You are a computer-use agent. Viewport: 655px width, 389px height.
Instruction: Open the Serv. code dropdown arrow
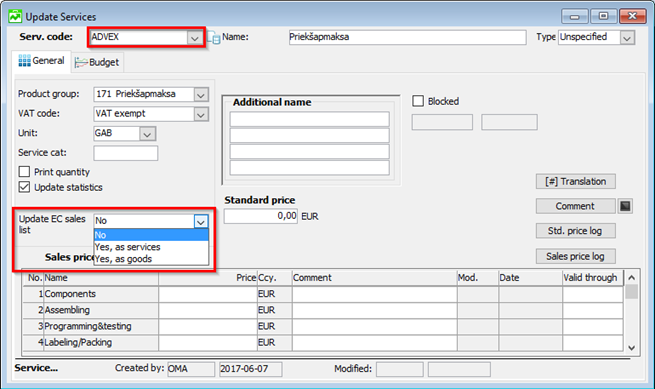(x=194, y=38)
